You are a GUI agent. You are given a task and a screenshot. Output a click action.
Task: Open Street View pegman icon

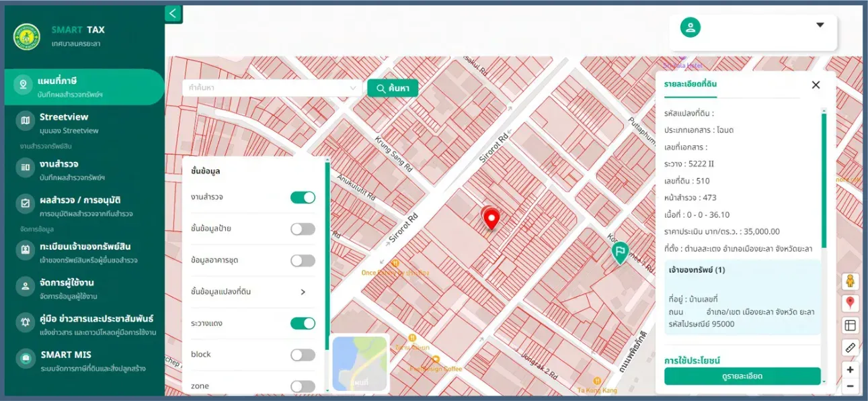850,281
